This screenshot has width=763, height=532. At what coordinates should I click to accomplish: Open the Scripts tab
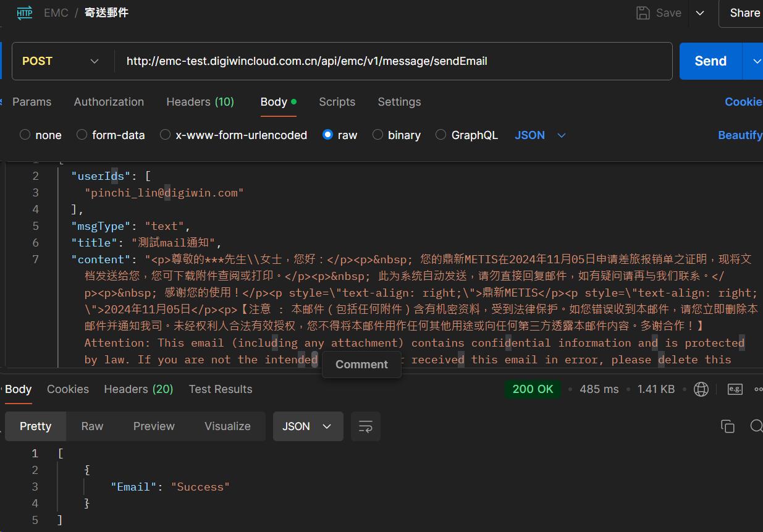[337, 102]
